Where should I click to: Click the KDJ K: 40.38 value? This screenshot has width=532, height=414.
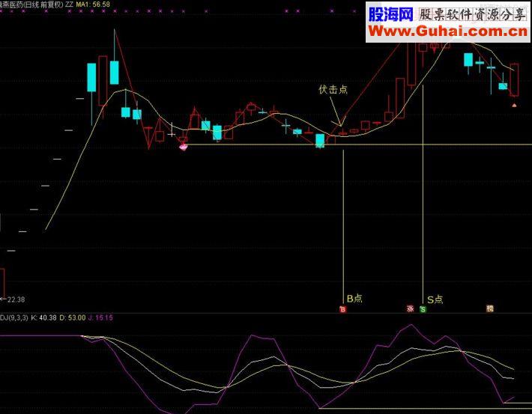point(43,317)
